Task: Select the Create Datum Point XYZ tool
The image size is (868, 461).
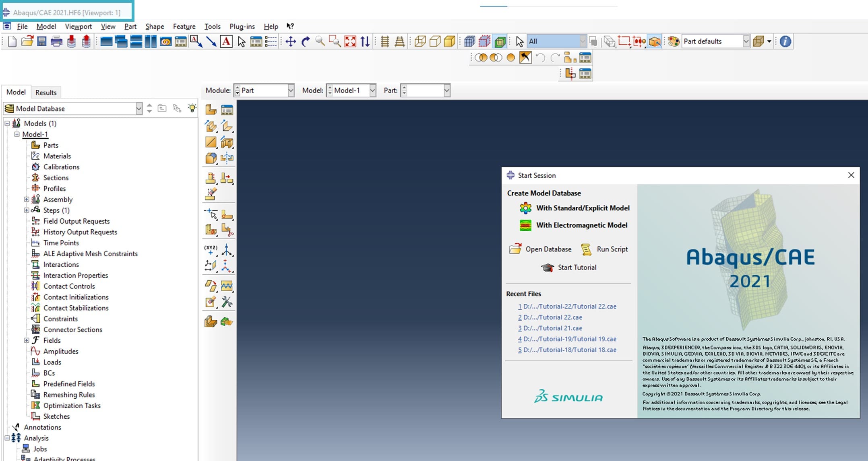Action: pyautogui.click(x=211, y=250)
